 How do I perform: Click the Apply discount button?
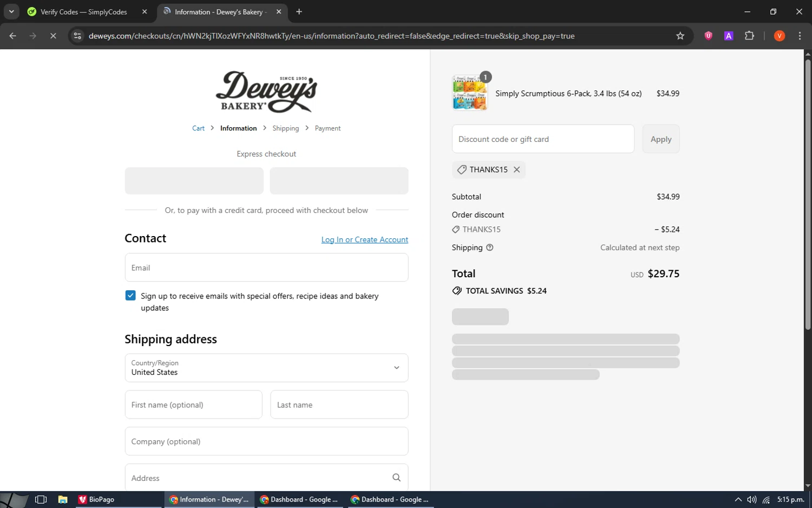pyautogui.click(x=661, y=139)
